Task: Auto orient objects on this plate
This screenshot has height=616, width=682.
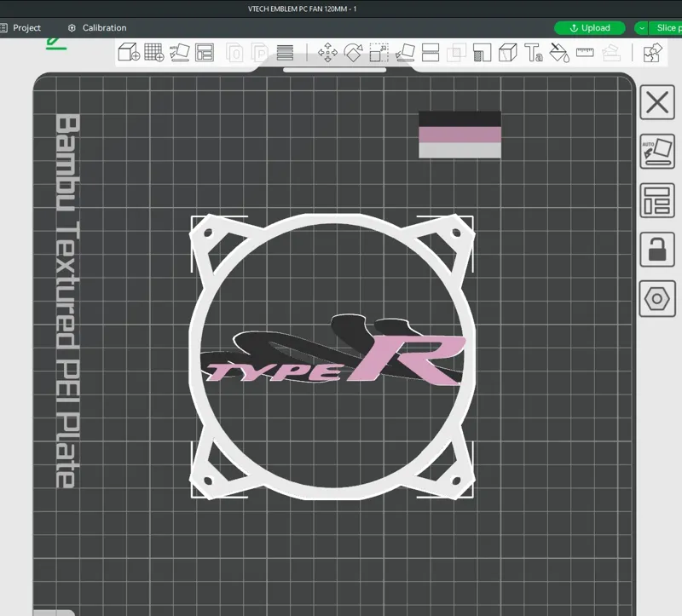Action: click(657, 152)
